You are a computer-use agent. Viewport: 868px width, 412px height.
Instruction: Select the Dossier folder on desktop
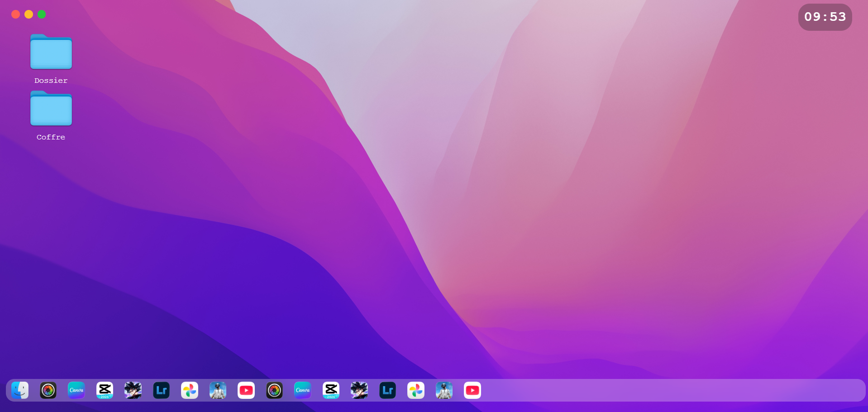pyautogui.click(x=51, y=53)
